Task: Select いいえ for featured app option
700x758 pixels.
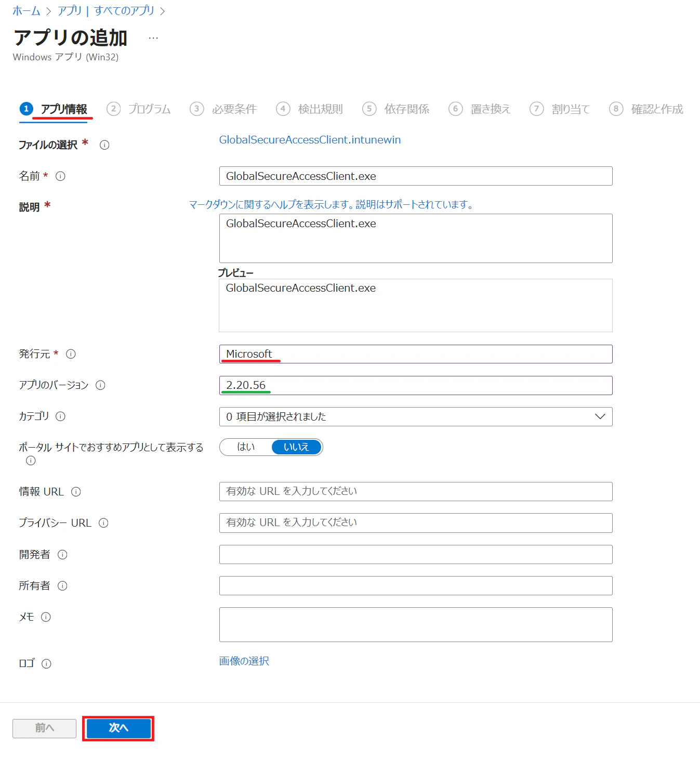Action: [x=296, y=447]
